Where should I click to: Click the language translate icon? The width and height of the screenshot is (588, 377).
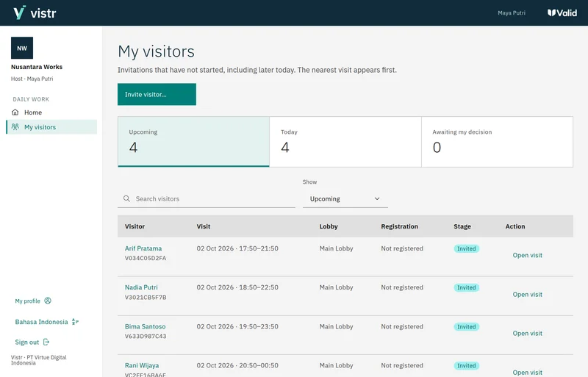pyautogui.click(x=75, y=321)
